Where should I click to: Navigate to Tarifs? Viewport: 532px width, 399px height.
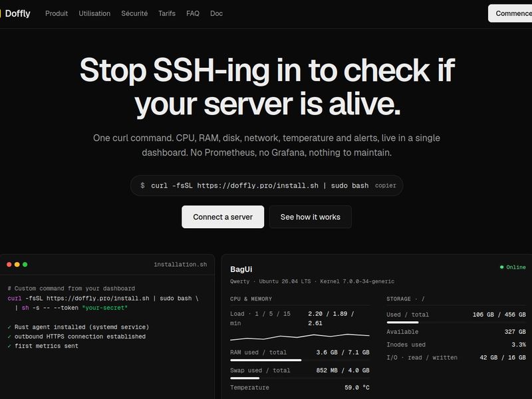167,13
